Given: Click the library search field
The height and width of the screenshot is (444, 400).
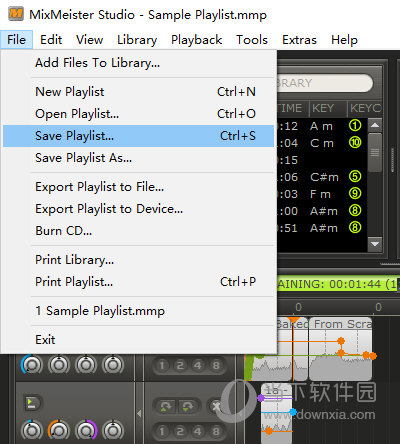Looking at the screenshot, I should pyautogui.click(x=324, y=83).
